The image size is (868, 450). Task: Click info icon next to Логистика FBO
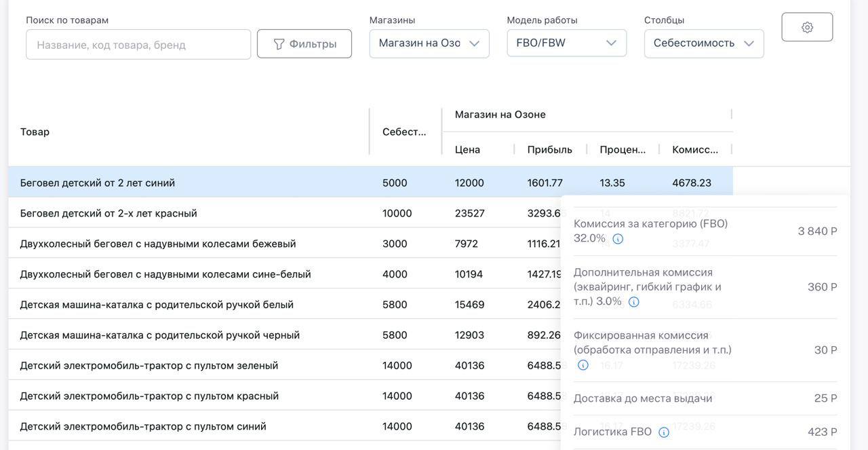(664, 432)
